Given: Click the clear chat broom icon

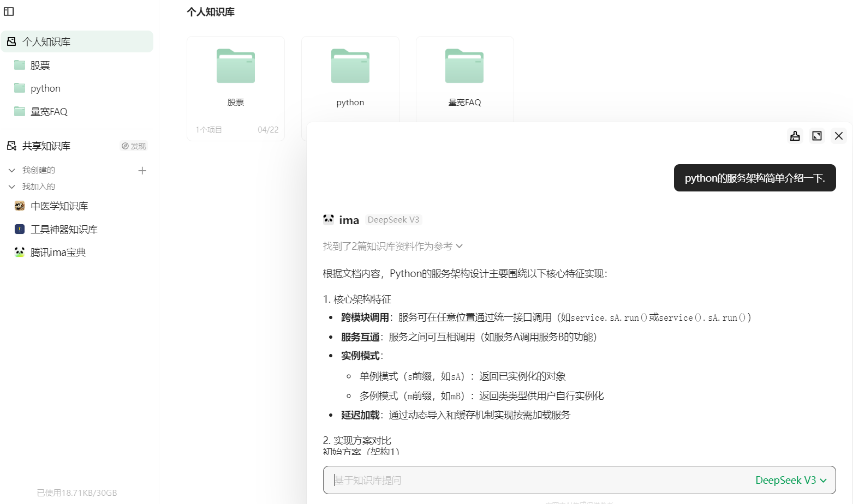Looking at the screenshot, I should (x=795, y=136).
